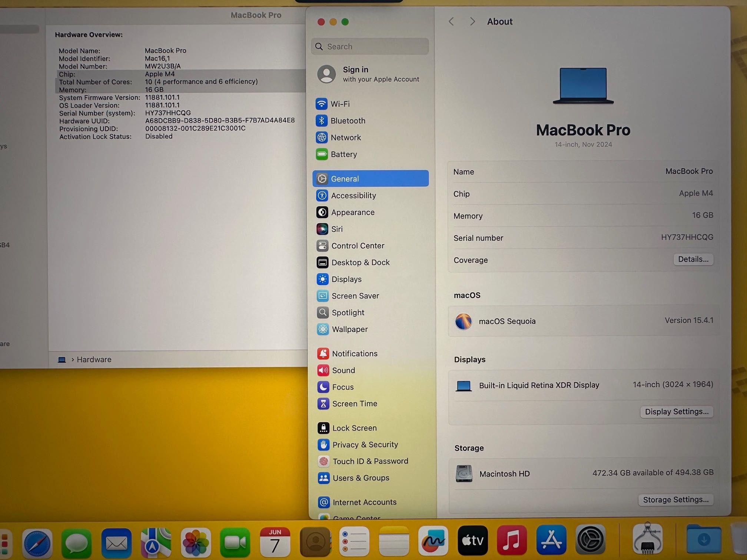
Task: Open Reminders from the Dock
Action: [354, 542]
